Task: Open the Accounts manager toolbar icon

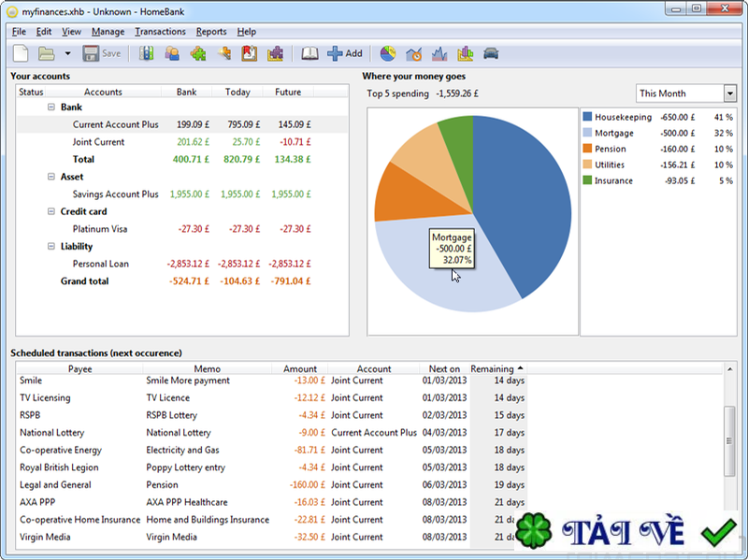Action: [147, 53]
